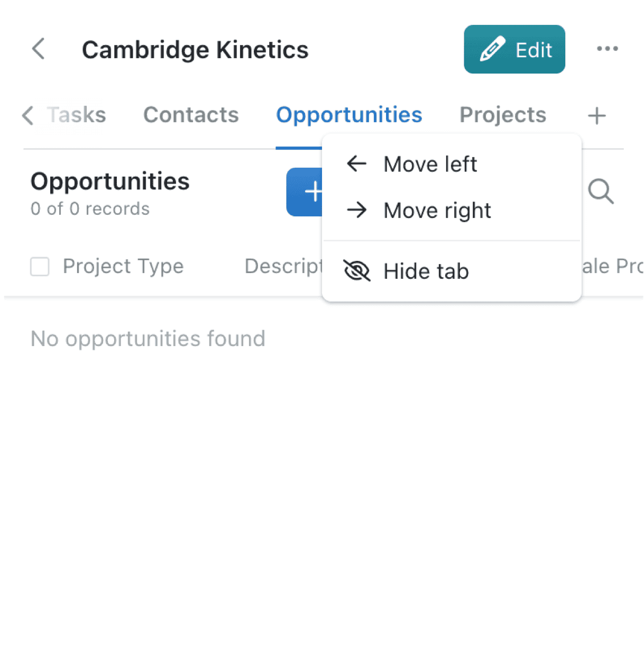Screen dimensions: 644x646
Task: Choose Move left from the tab menu
Action: [x=430, y=164]
